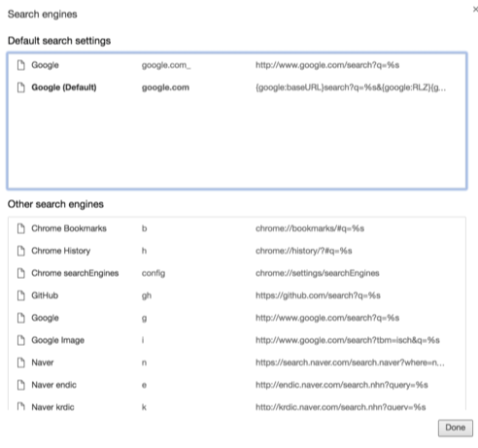Click the page icon beside GitHub
This screenshot has width=478, height=448.
pyautogui.click(x=21, y=295)
